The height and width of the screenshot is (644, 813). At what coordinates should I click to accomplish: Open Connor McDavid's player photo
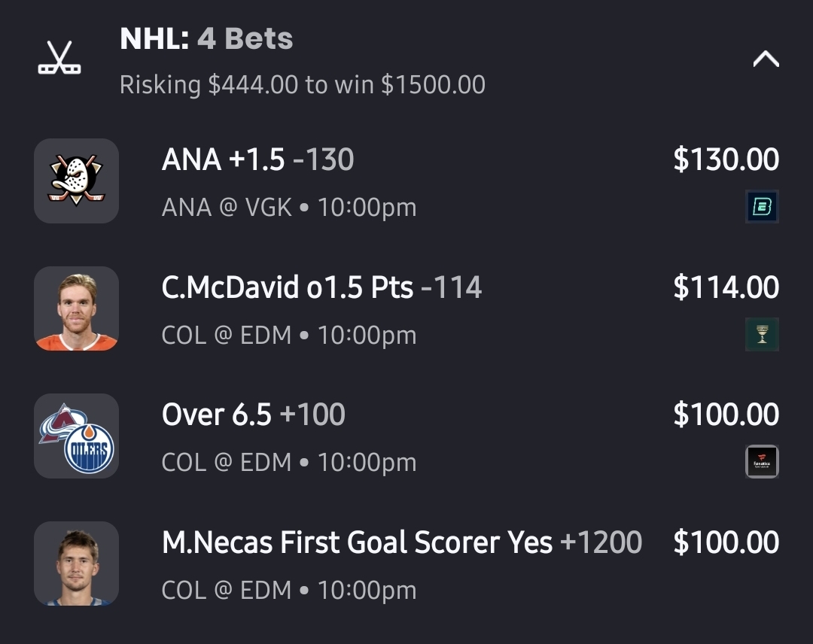point(76,308)
